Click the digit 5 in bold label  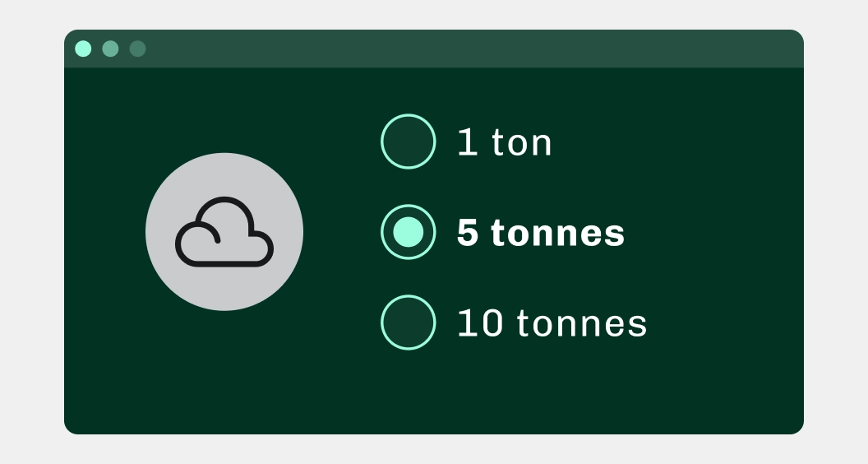tap(467, 233)
